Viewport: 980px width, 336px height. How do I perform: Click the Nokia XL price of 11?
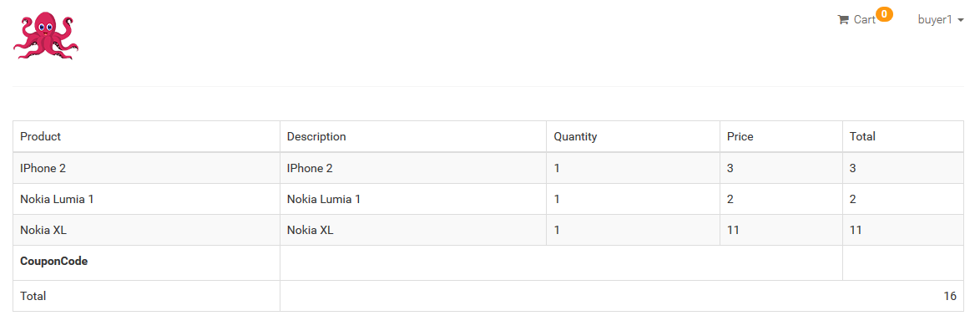pyautogui.click(x=734, y=230)
